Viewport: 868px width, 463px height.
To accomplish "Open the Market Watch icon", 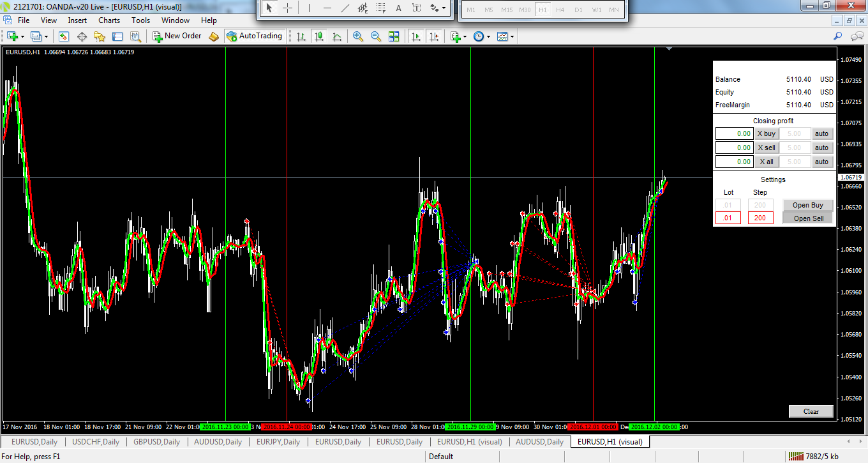I will pyautogui.click(x=64, y=36).
